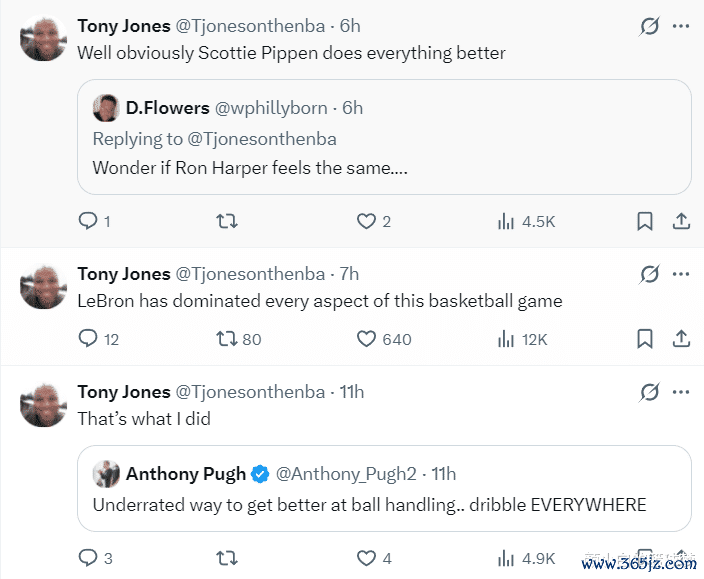
Task: Like the Scottie Pippen tweet
Action: (367, 221)
